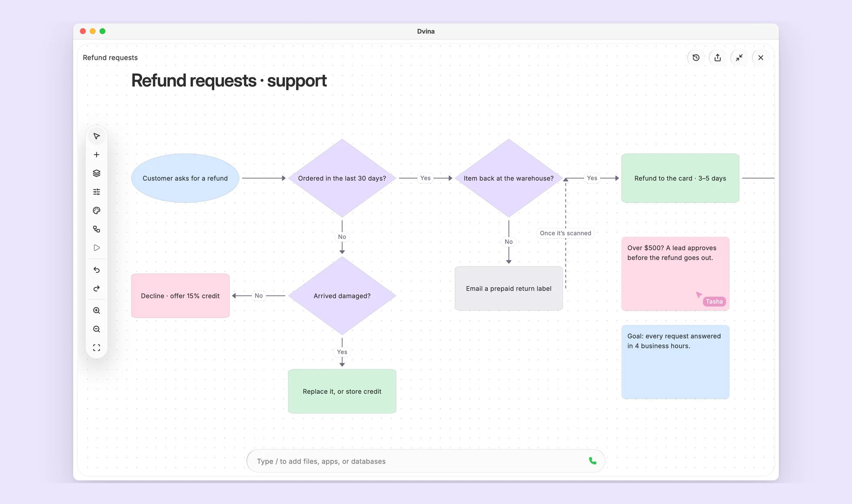Zoom in on the canvas

click(x=97, y=311)
